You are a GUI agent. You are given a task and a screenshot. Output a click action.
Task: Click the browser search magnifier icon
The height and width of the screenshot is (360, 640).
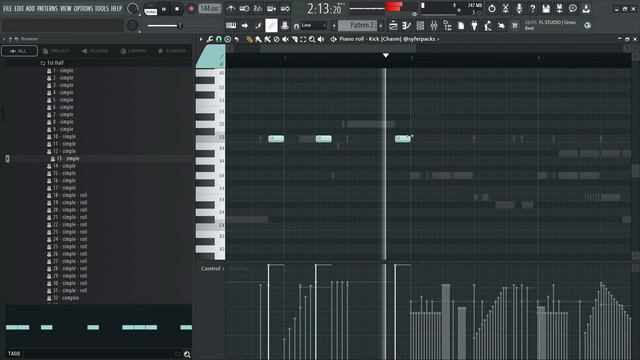pos(187,354)
